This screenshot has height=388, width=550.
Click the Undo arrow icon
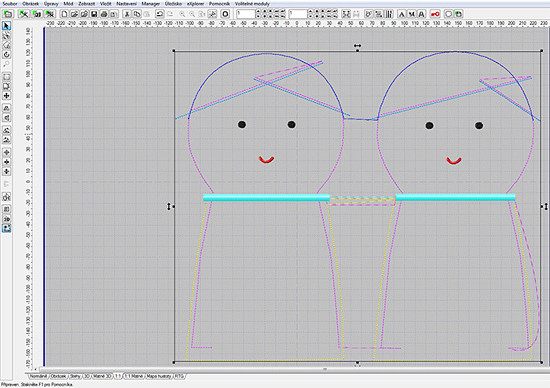[160, 14]
